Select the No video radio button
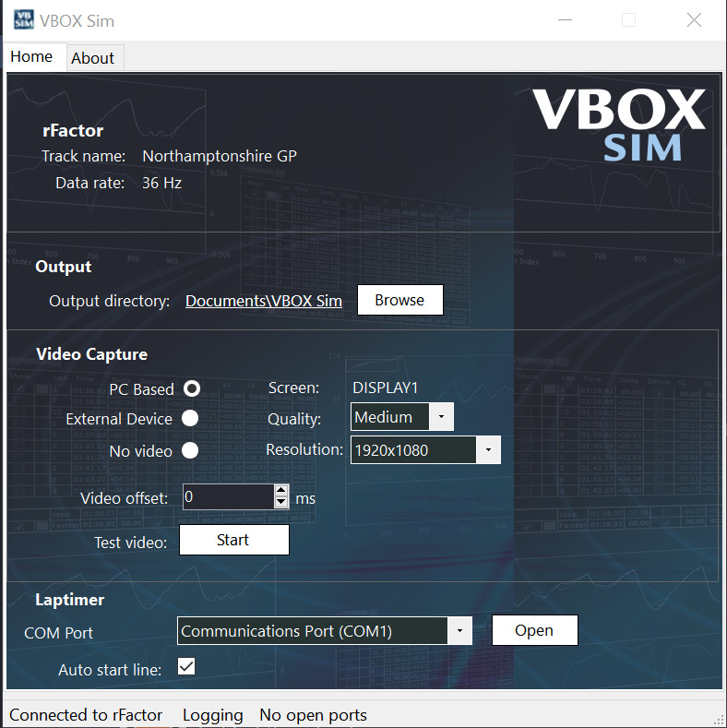 point(190,450)
